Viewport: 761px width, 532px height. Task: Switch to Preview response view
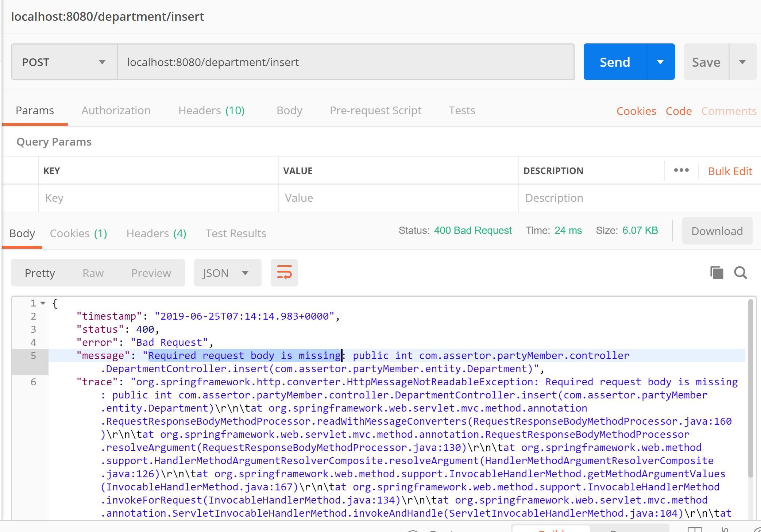[151, 273]
